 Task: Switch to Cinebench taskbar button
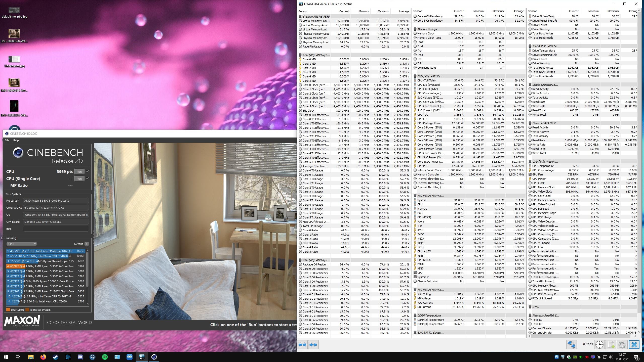(x=154, y=357)
